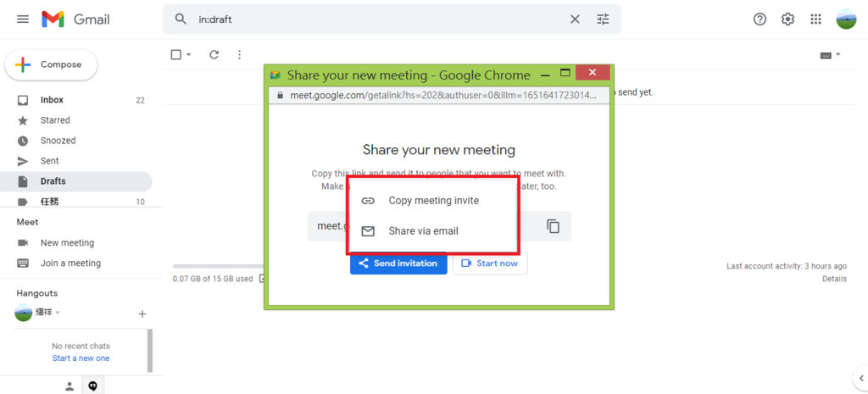Open Gmail settings gear
The image size is (868, 394).
[787, 19]
